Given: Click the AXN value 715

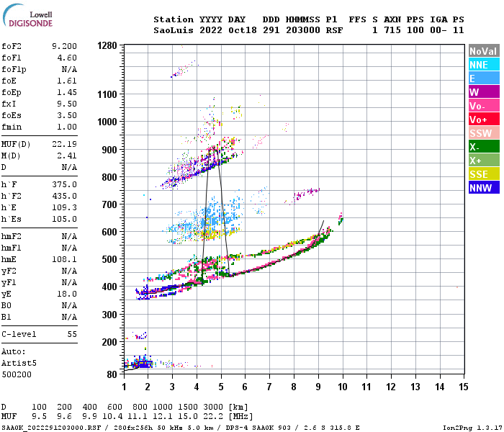Looking at the screenshot, I should pos(392,30).
